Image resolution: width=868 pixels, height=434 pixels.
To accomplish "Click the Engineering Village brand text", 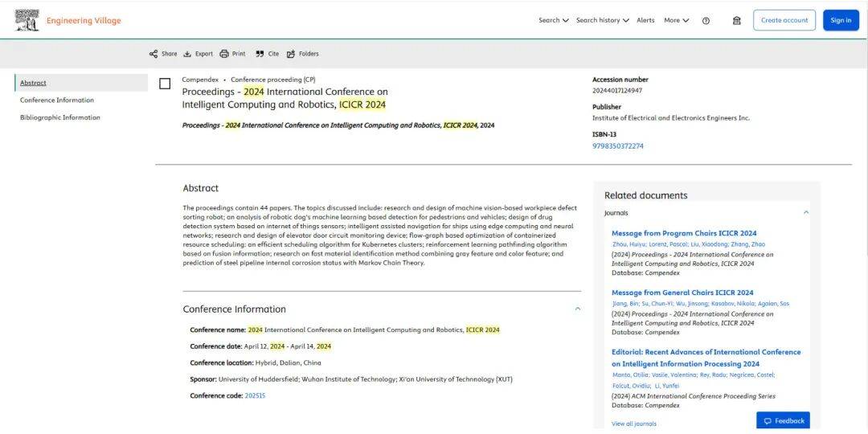I will point(84,20).
